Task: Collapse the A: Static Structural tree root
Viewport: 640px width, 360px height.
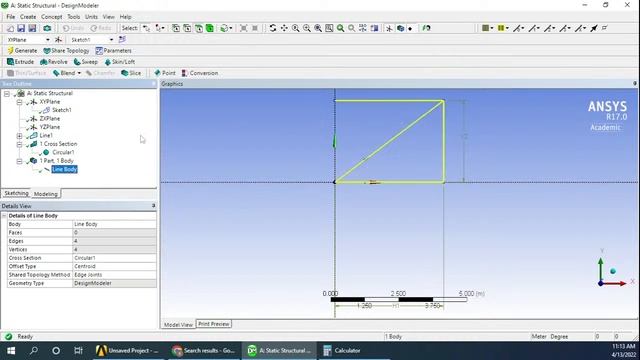Action: pyautogui.click(x=7, y=93)
